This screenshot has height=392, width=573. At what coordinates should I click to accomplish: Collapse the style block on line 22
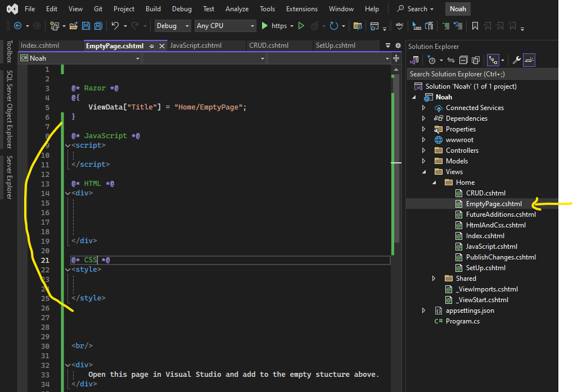(67, 270)
